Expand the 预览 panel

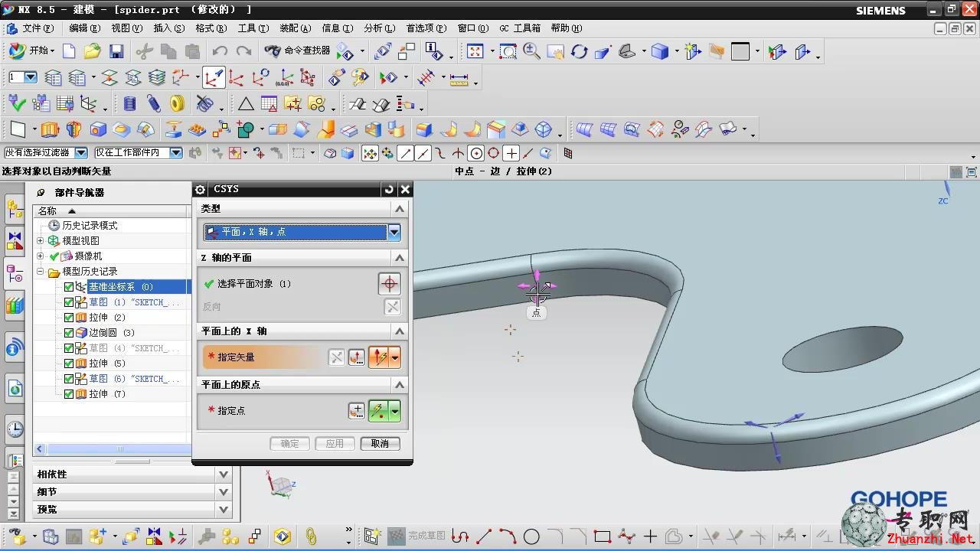(224, 510)
